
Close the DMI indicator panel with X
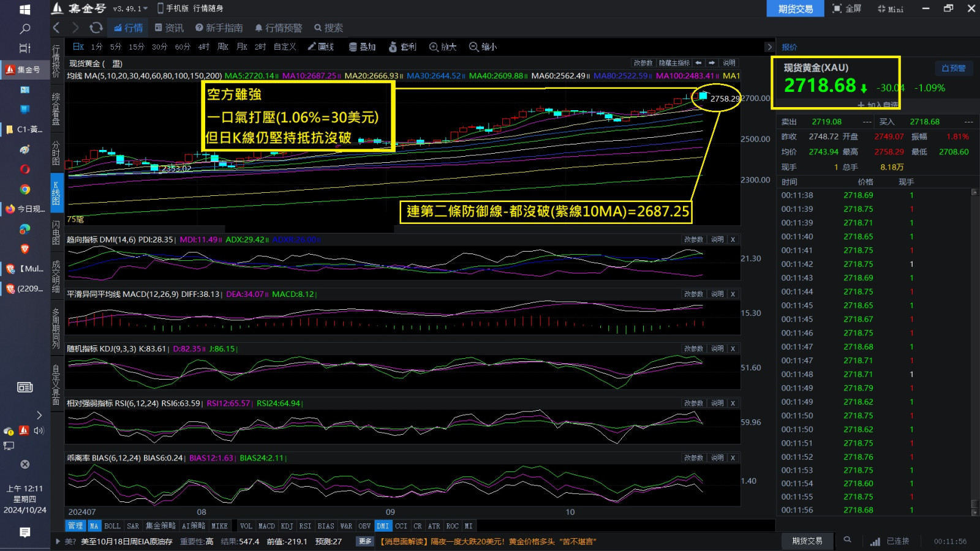pyautogui.click(x=733, y=239)
